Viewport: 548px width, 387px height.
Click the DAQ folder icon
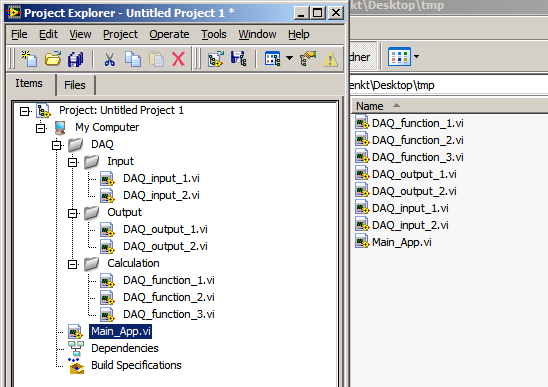75,144
